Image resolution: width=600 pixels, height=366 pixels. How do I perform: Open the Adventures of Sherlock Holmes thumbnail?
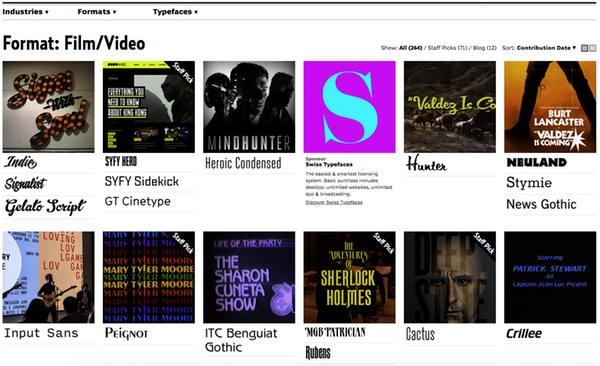(x=349, y=277)
